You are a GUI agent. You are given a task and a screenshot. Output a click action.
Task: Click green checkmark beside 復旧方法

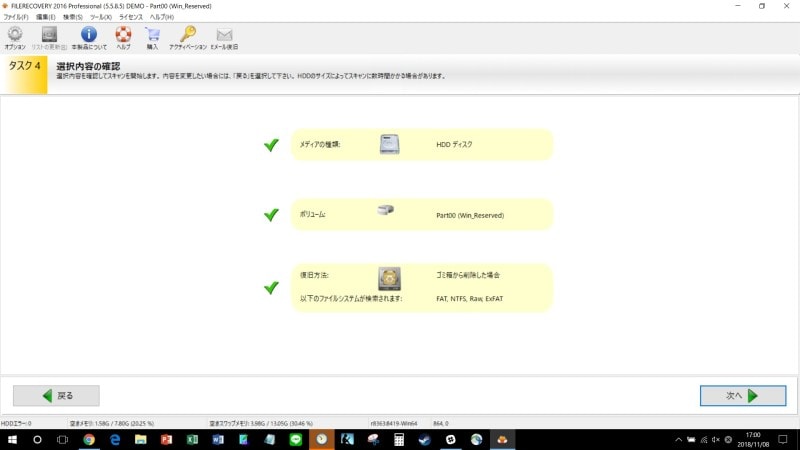pos(271,287)
